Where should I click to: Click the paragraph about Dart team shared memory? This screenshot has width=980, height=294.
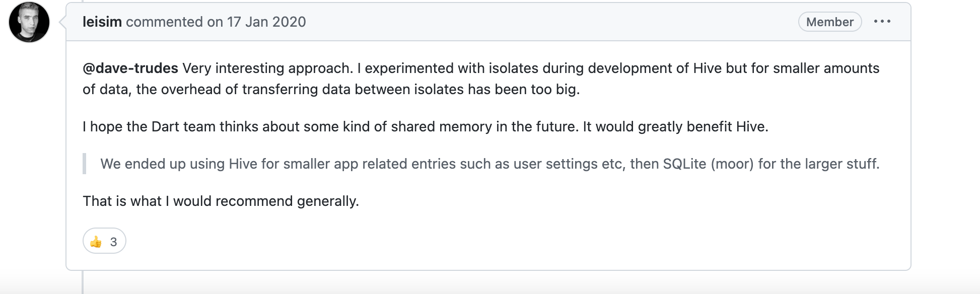click(x=425, y=126)
